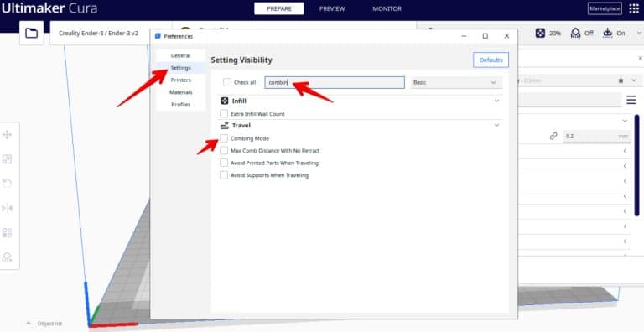
Task: Click the link icon beside 0.2 value
Action: (553, 136)
